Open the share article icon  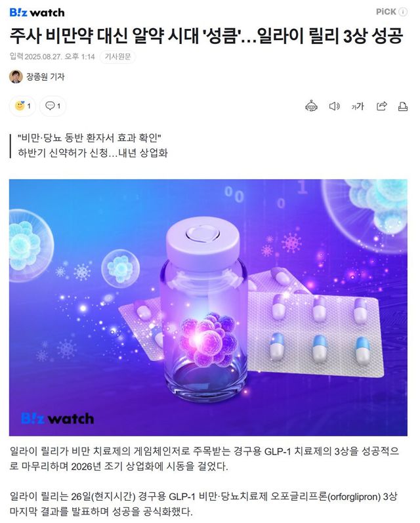tap(381, 106)
